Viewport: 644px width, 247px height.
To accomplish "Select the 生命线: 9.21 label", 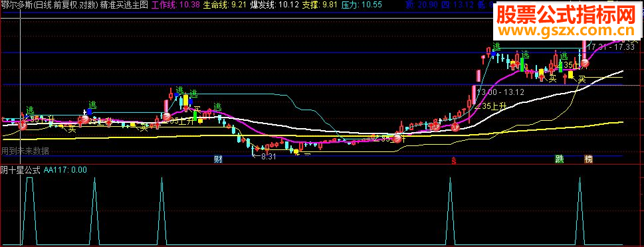I will click(225, 5).
